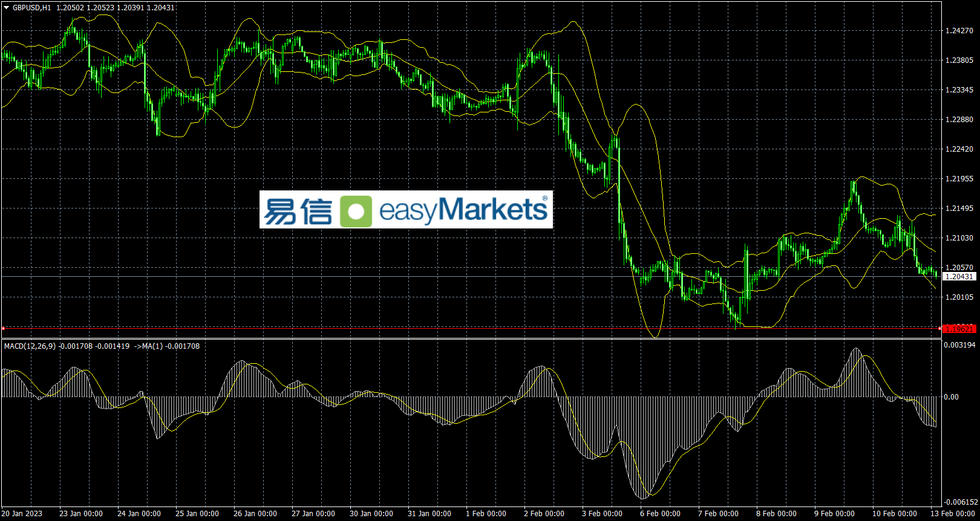Click the 6 Feb 00:00 time label
980x521 pixels.
pos(661,514)
